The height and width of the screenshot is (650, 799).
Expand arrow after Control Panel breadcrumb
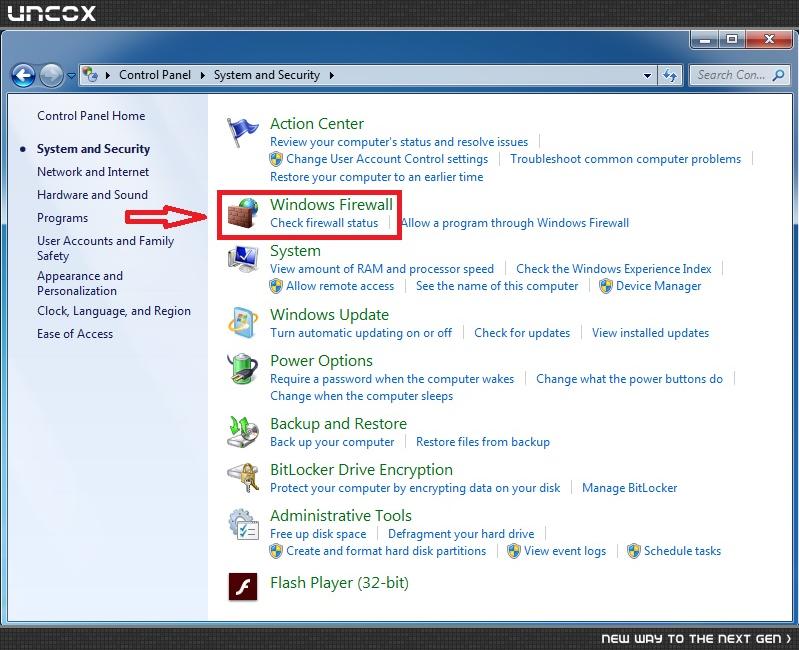tap(202, 75)
